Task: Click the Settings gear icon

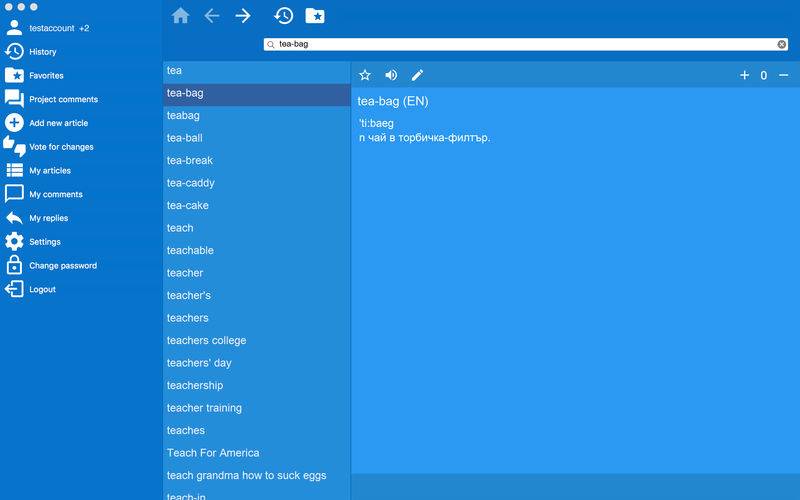Action: tap(14, 241)
